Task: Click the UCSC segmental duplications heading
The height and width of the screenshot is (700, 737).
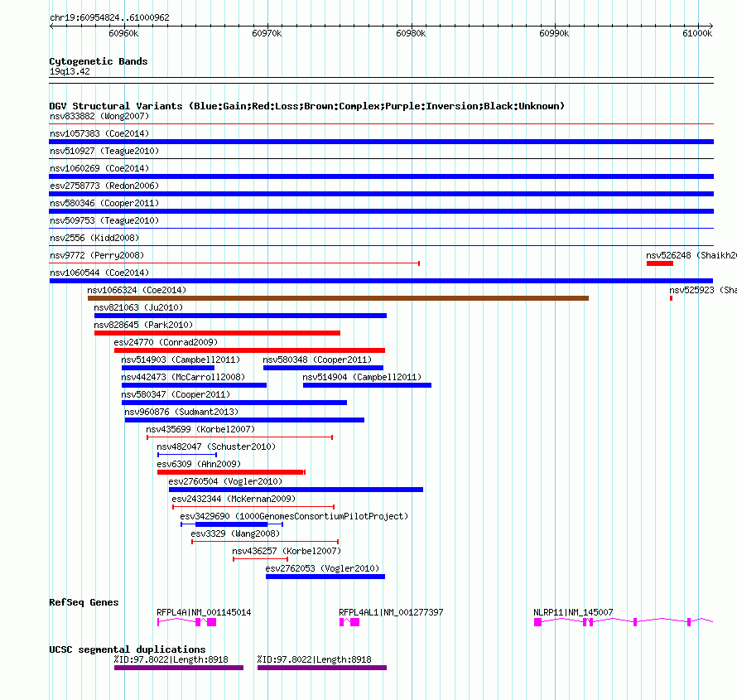Action: 128,649
